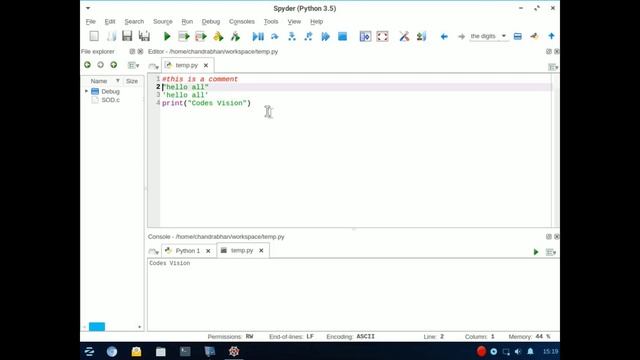Save the current file
This screenshot has width=640, height=360.
127,36
